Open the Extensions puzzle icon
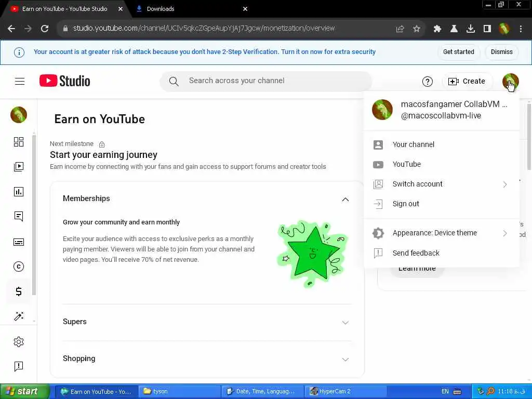The height and width of the screenshot is (399, 532). [437, 29]
